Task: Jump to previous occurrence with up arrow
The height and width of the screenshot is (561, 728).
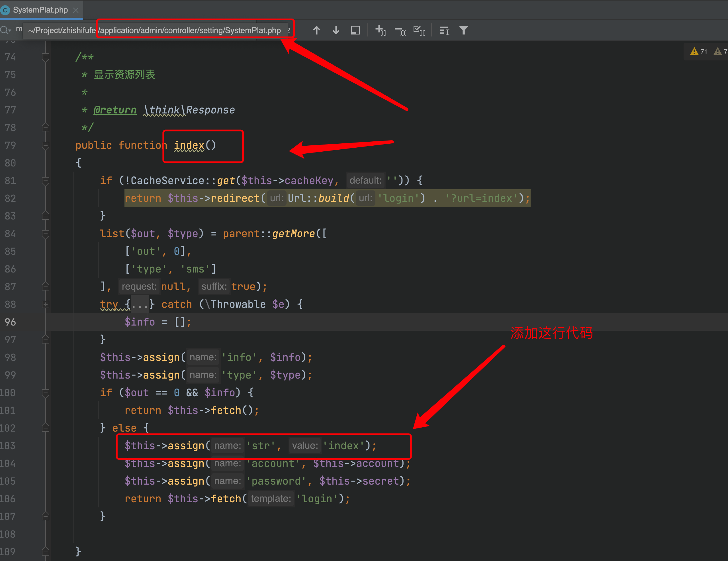Action: [x=317, y=30]
